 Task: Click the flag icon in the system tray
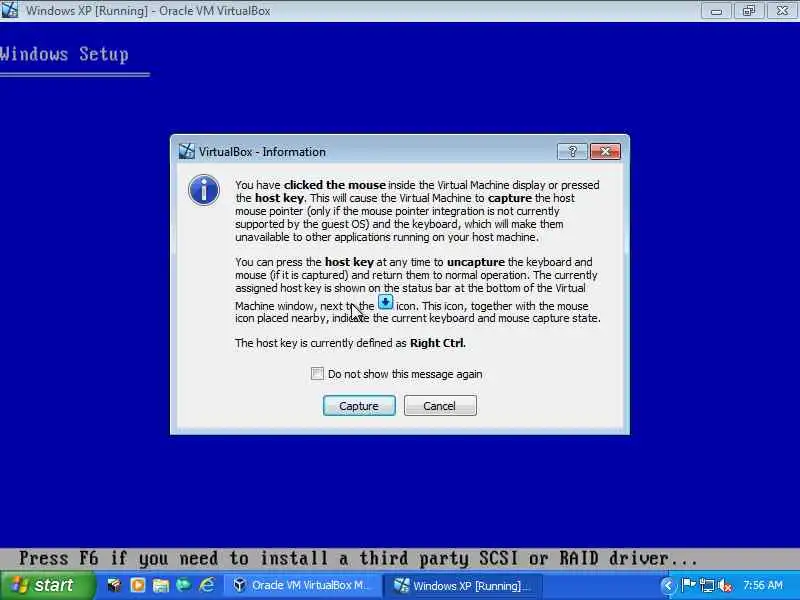coord(688,585)
